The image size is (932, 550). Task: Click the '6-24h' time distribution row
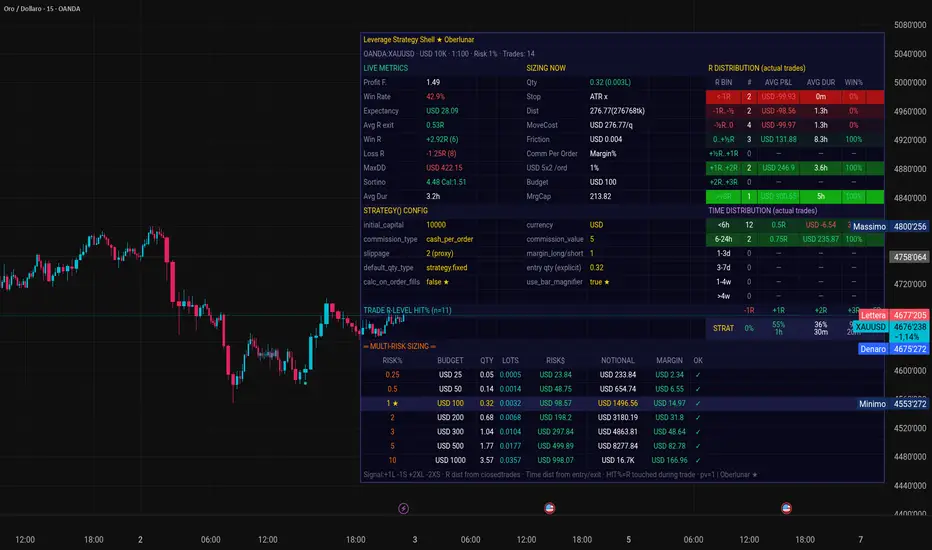coord(795,240)
